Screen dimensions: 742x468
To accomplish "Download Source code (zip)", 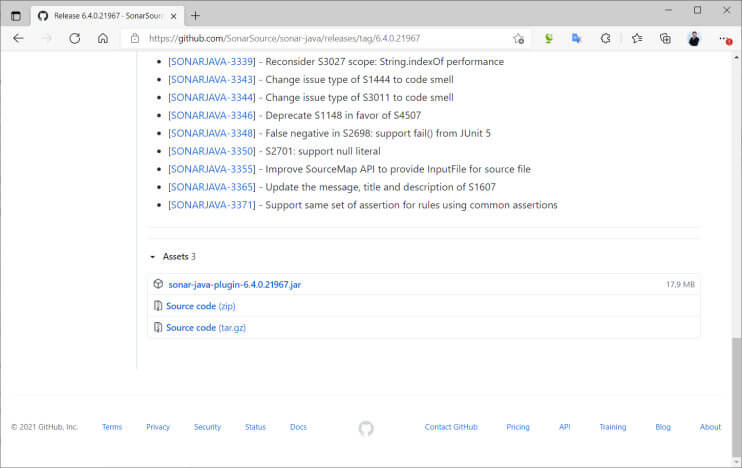I will (201, 306).
